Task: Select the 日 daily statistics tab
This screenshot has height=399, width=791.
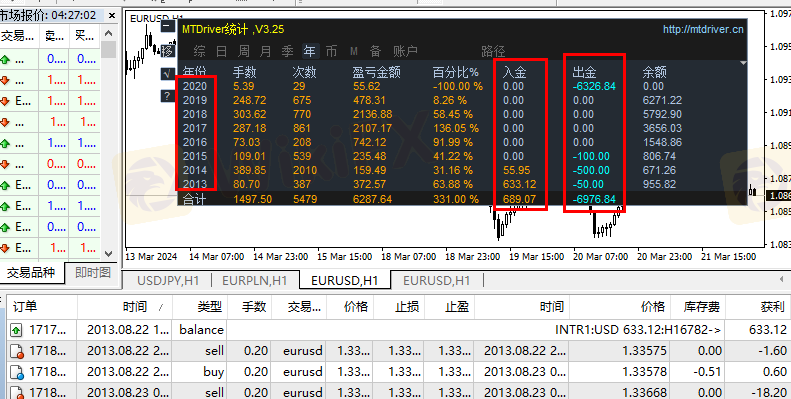Action: (221, 51)
